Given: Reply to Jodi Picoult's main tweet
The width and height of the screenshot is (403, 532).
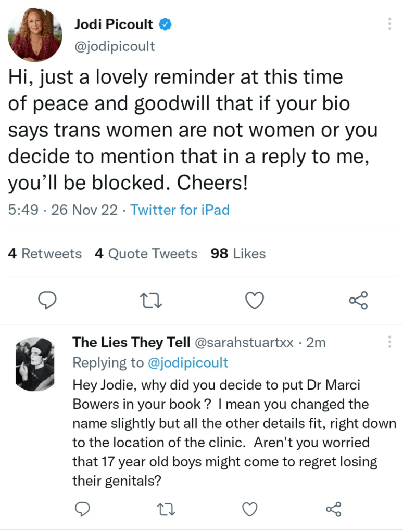Looking at the screenshot, I should tap(47, 300).
